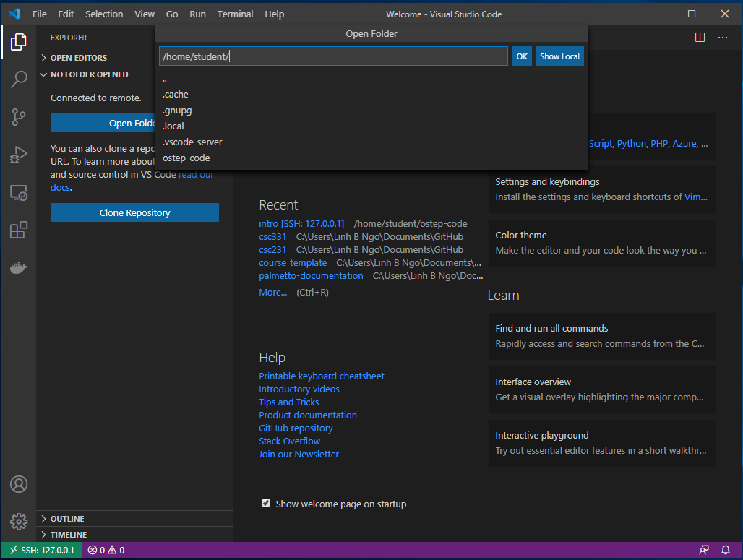Click the Vim keybindings link

(x=693, y=197)
